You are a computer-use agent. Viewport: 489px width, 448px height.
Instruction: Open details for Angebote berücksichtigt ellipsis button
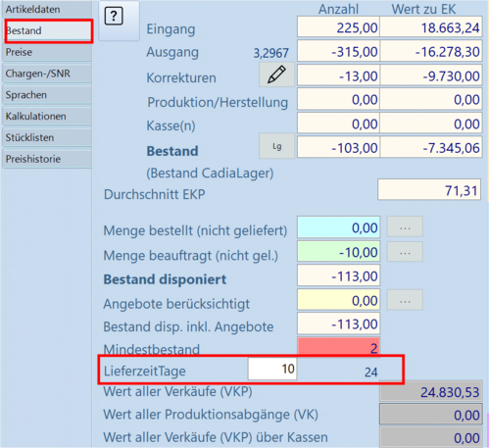coord(405,300)
